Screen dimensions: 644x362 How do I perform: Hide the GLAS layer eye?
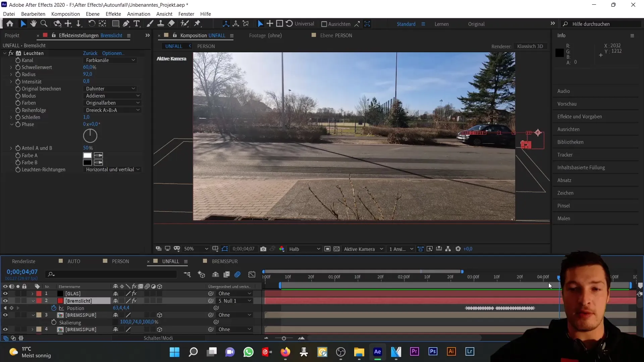[x=5, y=294]
